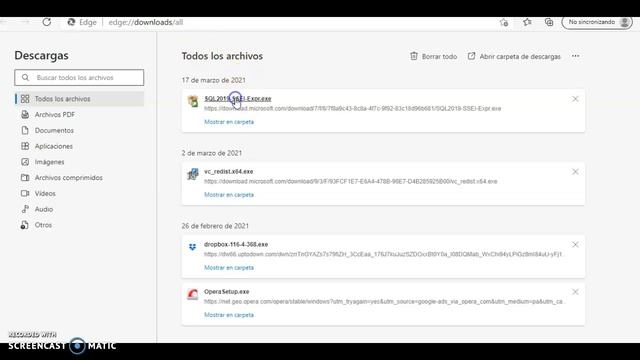Click the Descargas sidebar title
Image resolution: width=640 pixels, height=360 pixels.
point(41,56)
